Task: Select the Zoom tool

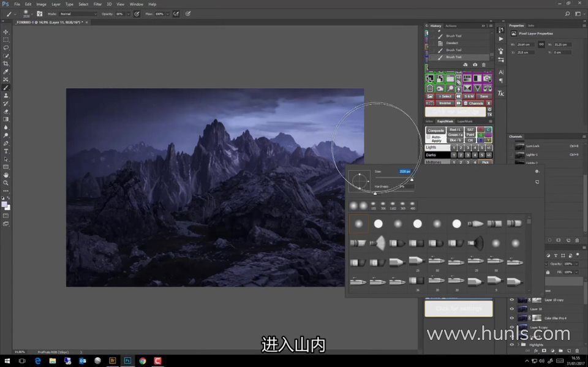Action: [x=6, y=183]
